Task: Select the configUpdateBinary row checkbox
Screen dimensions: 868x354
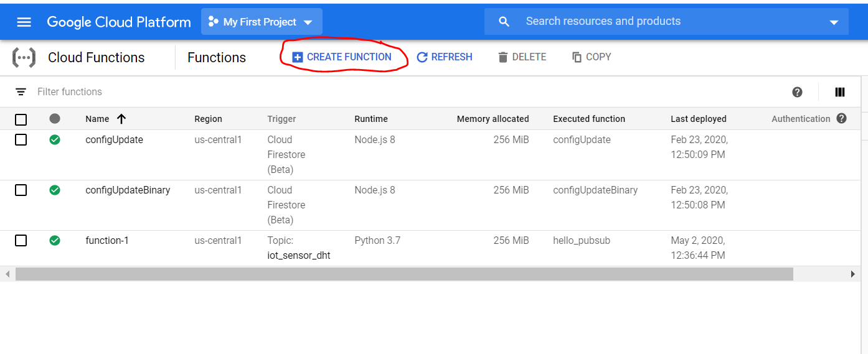Action: [21, 190]
